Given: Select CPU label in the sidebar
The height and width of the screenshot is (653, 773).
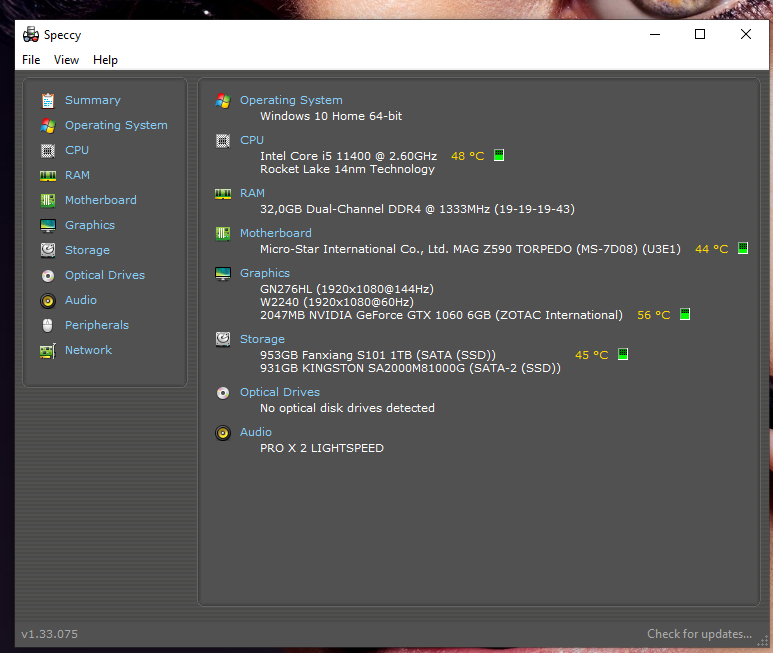Looking at the screenshot, I should tap(77, 150).
